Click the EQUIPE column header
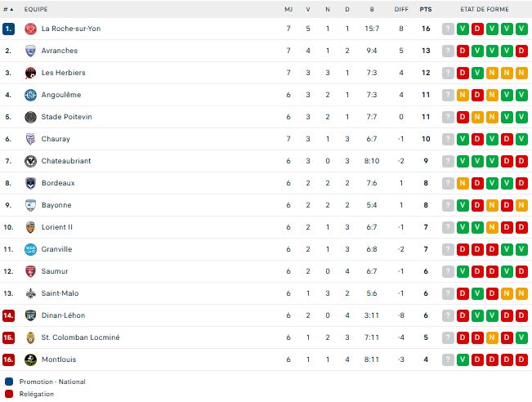532x402 pixels. 36,9
